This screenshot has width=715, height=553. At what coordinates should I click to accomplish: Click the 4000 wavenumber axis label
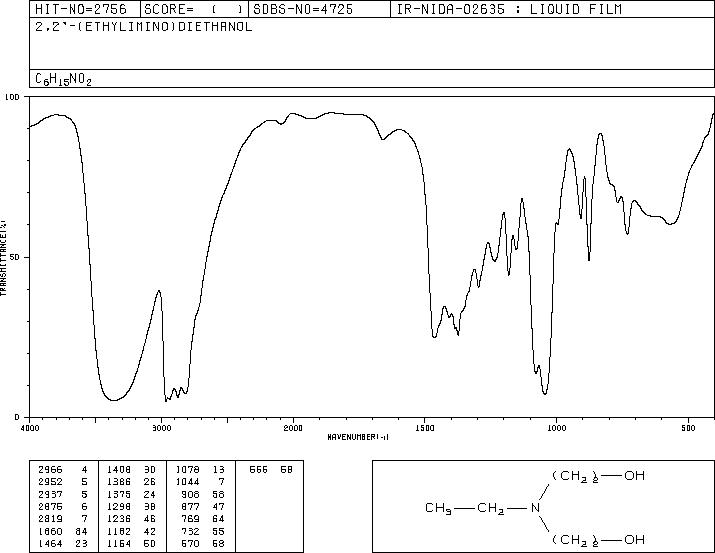pyautogui.click(x=30, y=428)
